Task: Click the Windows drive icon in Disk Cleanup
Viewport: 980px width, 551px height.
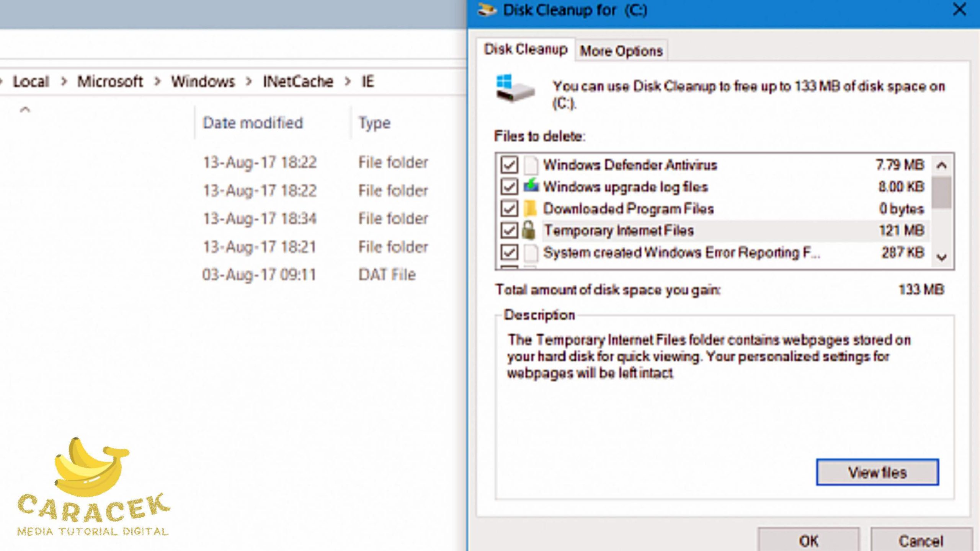Action: tap(515, 88)
